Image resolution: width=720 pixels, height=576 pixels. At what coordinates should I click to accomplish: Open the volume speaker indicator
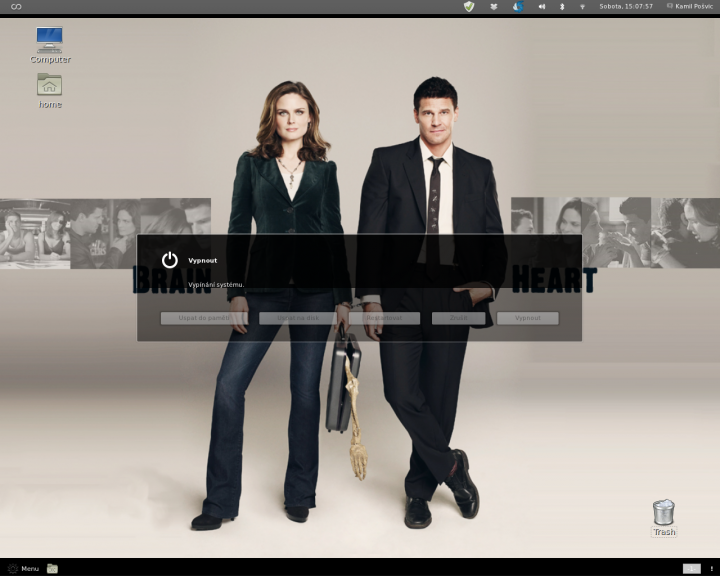542,7
